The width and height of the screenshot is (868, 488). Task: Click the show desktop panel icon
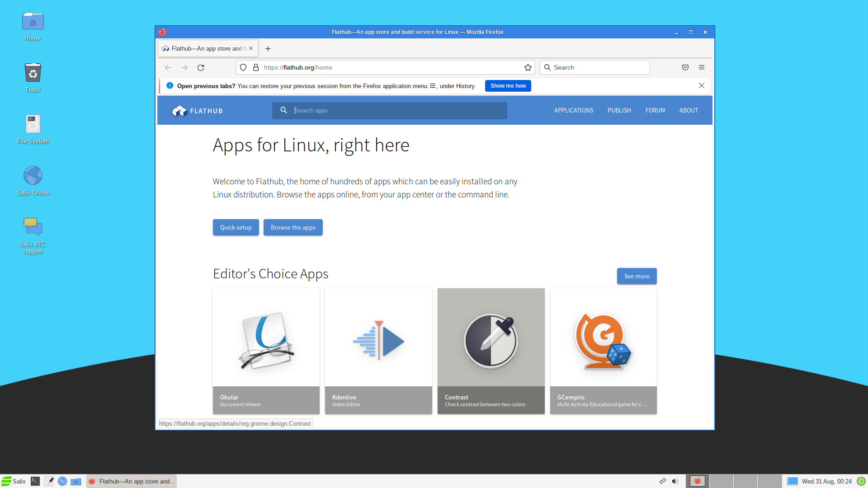point(793,481)
